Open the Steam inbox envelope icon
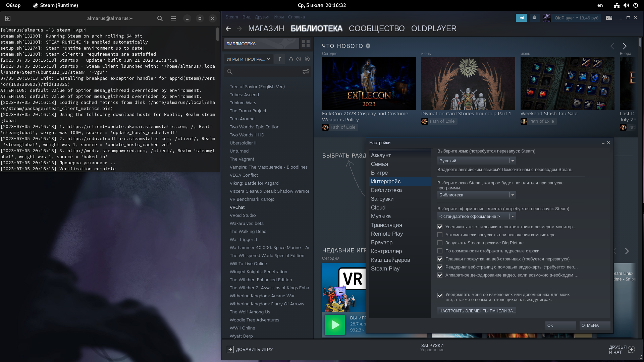 535,18
